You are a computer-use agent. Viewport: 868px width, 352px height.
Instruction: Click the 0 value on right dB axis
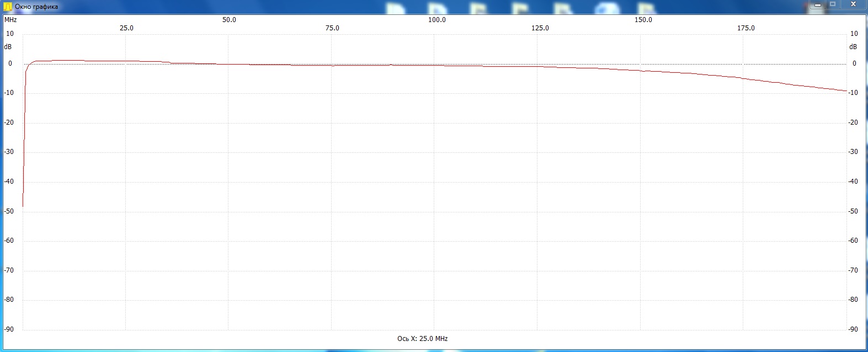(x=854, y=63)
